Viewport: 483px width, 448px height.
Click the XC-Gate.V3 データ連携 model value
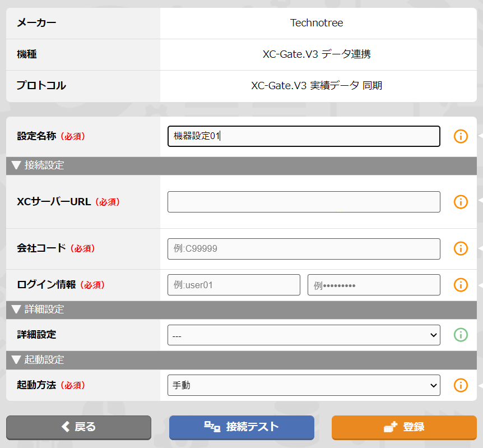point(317,54)
